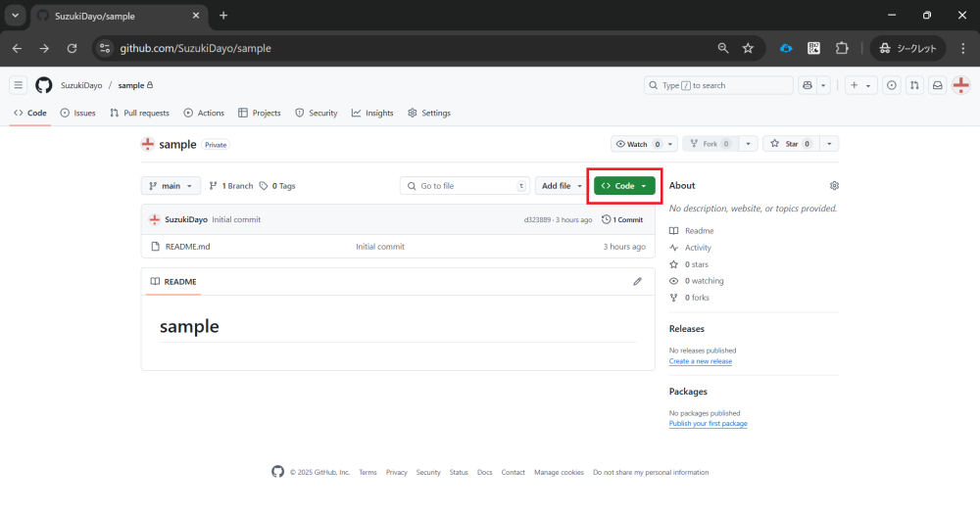Expand the Fork dropdown arrow
The height and width of the screenshot is (514, 980).
pyautogui.click(x=748, y=144)
